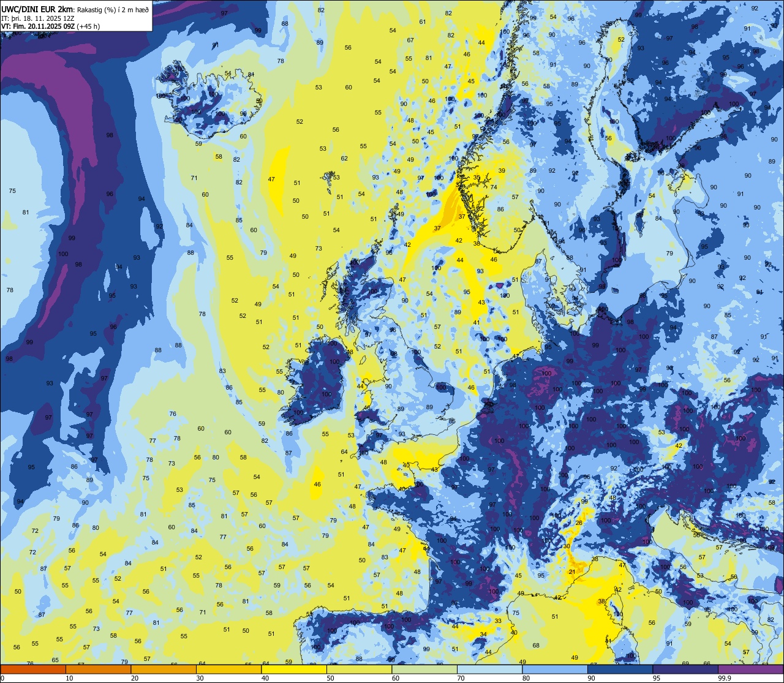Click the legend tick label "70"

tap(461, 678)
